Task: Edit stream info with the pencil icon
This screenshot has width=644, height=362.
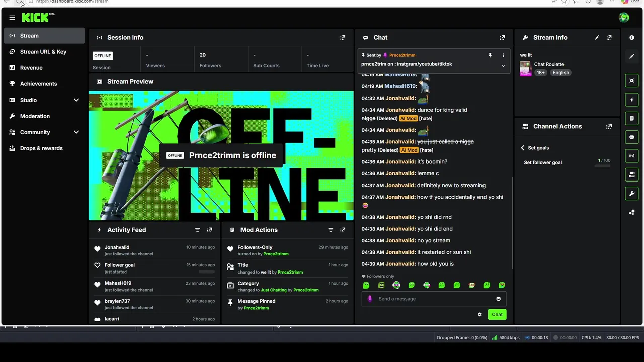Action: (x=597, y=38)
